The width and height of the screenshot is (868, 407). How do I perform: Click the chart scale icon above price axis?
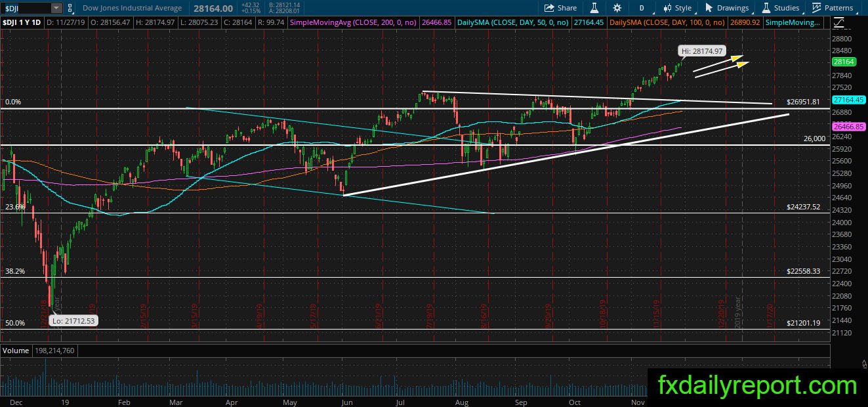pyautogui.click(x=839, y=22)
